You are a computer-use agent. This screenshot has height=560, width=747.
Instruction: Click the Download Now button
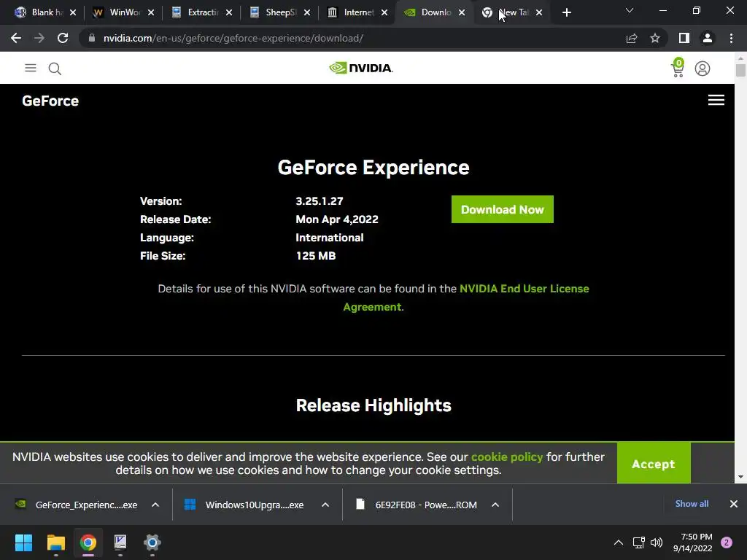[502, 209]
